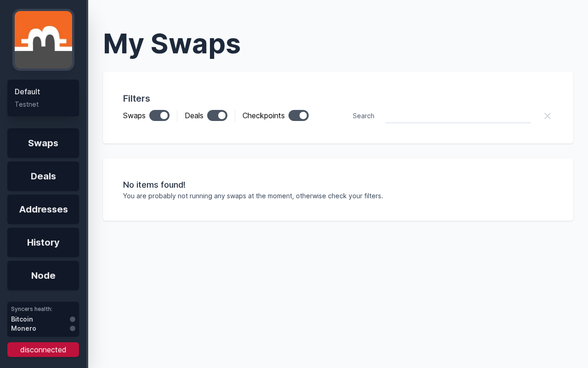Screen dimensions: 588x368
Task: Focus the Search input field
Action: 458,116
